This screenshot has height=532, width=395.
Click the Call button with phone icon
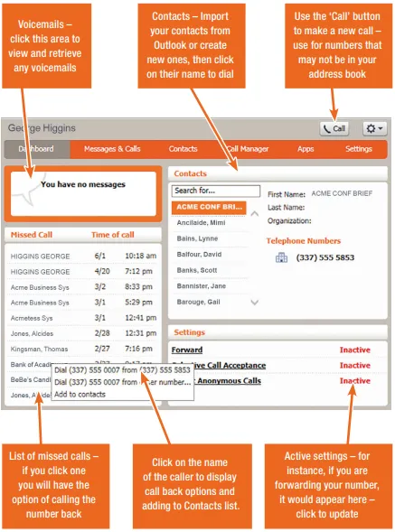point(334,129)
